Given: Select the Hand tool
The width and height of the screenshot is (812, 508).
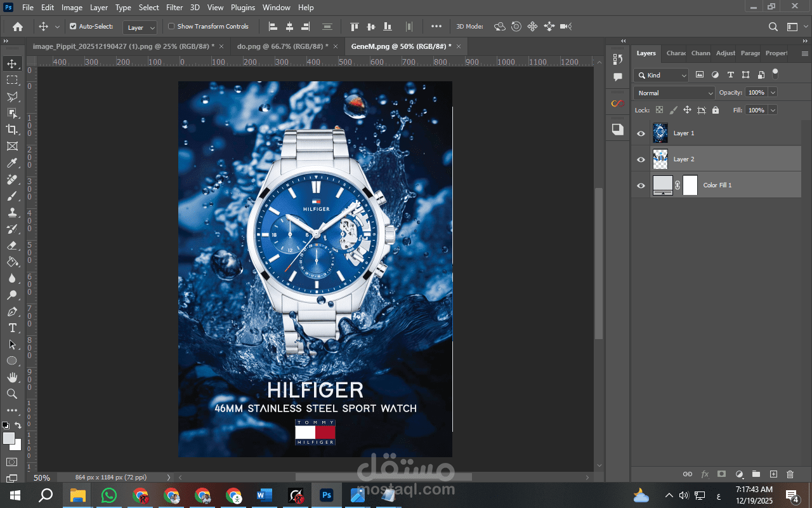Looking at the screenshot, I should (x=12, y=378).
